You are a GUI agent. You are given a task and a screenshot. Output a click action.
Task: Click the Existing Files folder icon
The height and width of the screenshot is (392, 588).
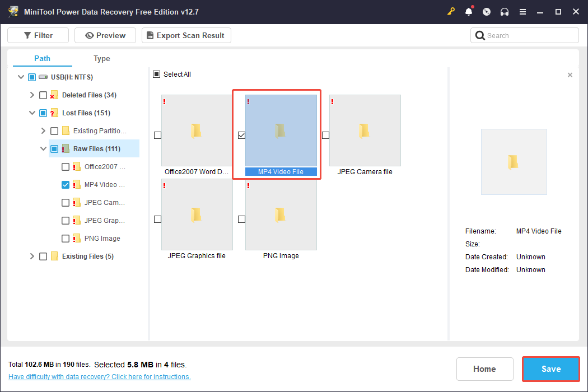[54, 256]
